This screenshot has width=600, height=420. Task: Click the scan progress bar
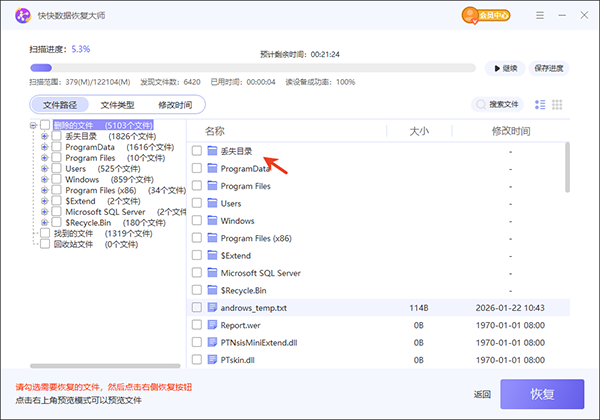point(253,68)
